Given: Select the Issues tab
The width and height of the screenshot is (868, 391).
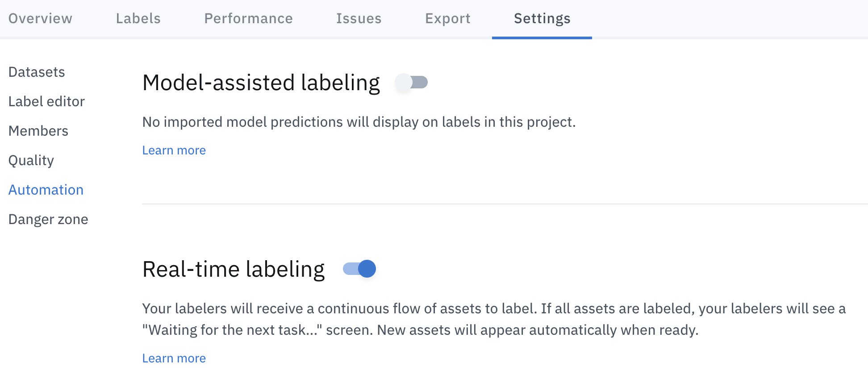Looking at the screenshot, I should coord(359,18).
